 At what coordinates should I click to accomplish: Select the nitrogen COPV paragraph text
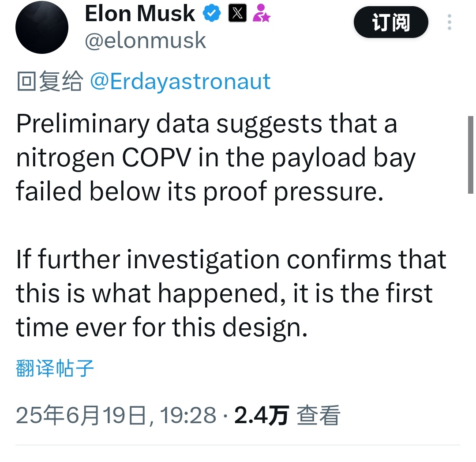[x=216, y=158]
